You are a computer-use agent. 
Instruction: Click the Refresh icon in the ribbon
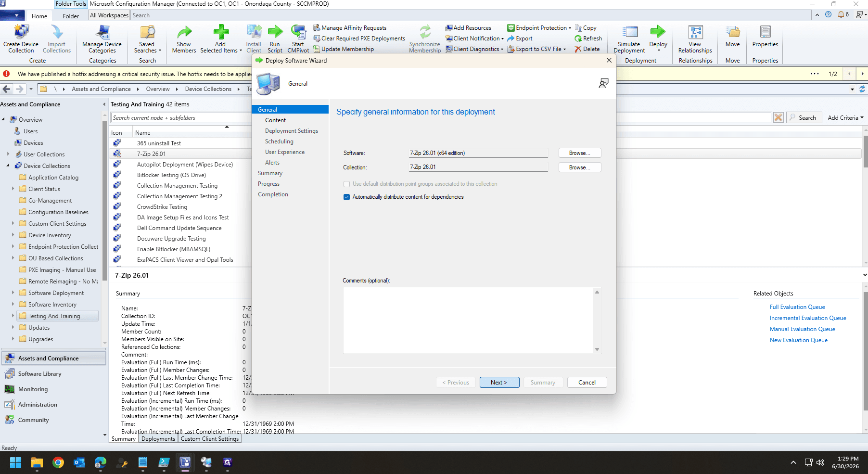[588, 38]
